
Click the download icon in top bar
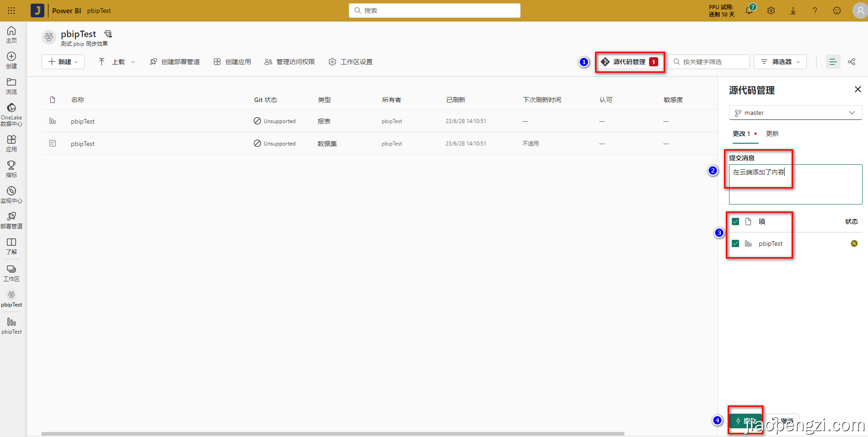tap(793, 10)
